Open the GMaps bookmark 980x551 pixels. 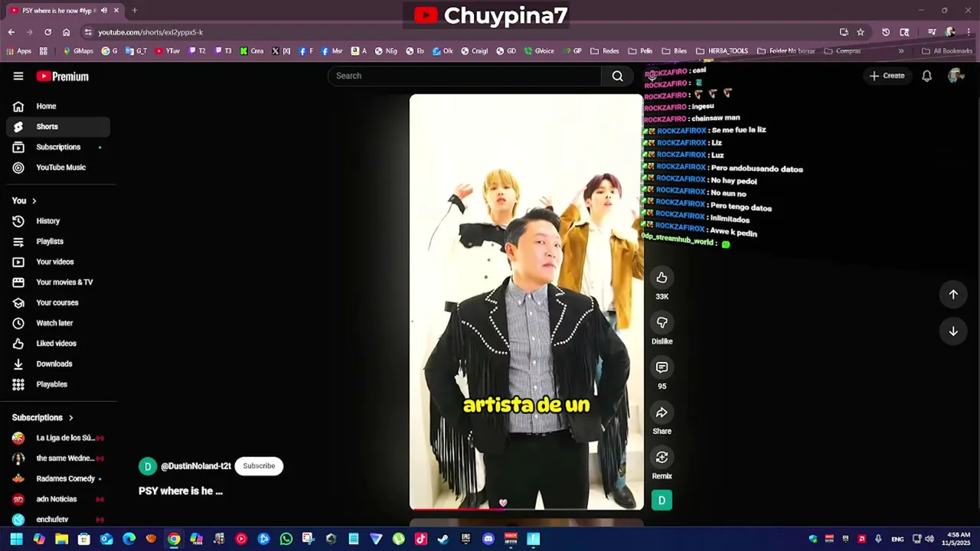pos(78,51)
